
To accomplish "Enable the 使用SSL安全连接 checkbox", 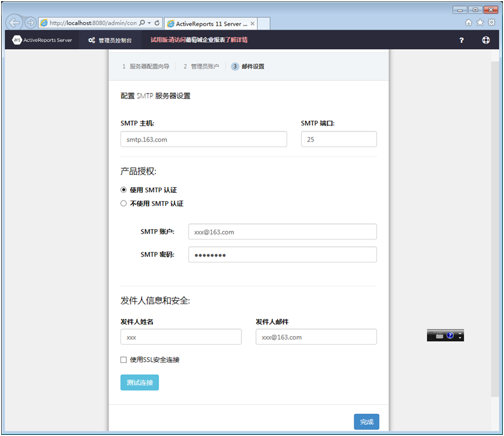I will coord(123,360).
